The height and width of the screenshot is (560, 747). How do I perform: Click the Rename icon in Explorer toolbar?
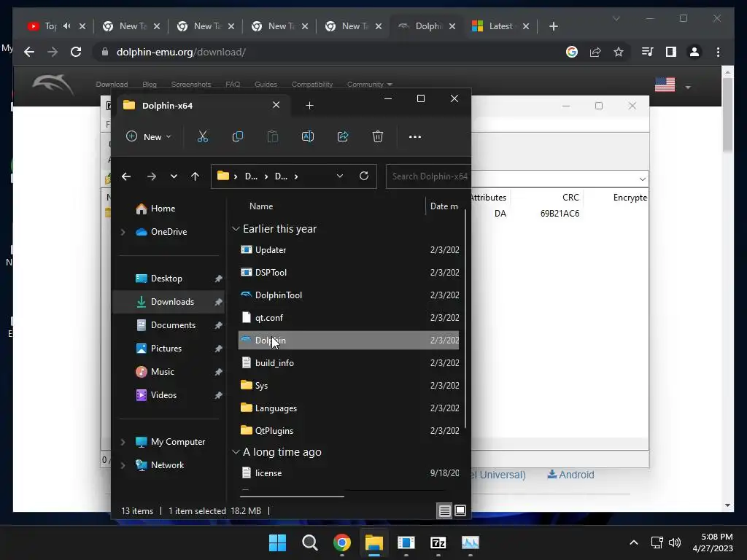click(x=308, y=136)
